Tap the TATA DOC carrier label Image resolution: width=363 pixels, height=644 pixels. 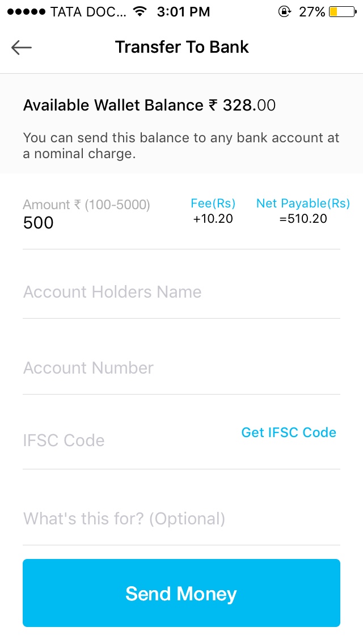(88, 11)
